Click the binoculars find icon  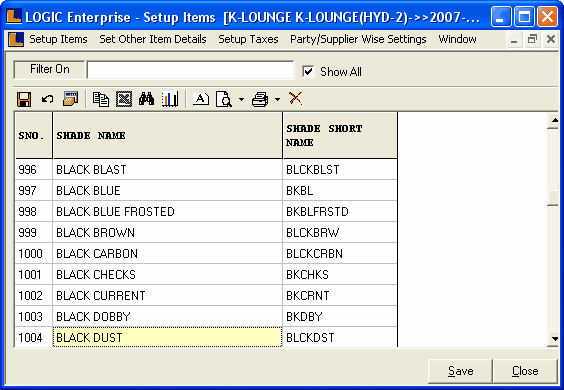pyautogui.click(x=146, y=99)
